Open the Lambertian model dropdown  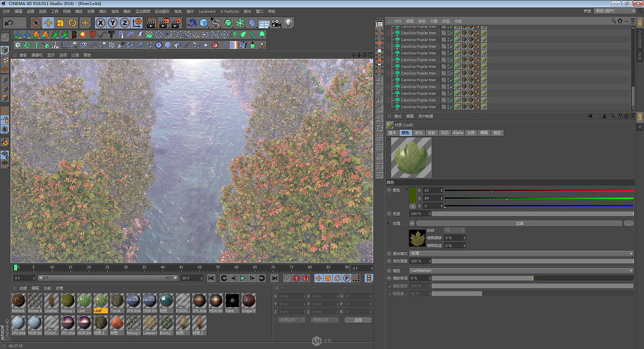pyautogui.click(x=521, y=270)
